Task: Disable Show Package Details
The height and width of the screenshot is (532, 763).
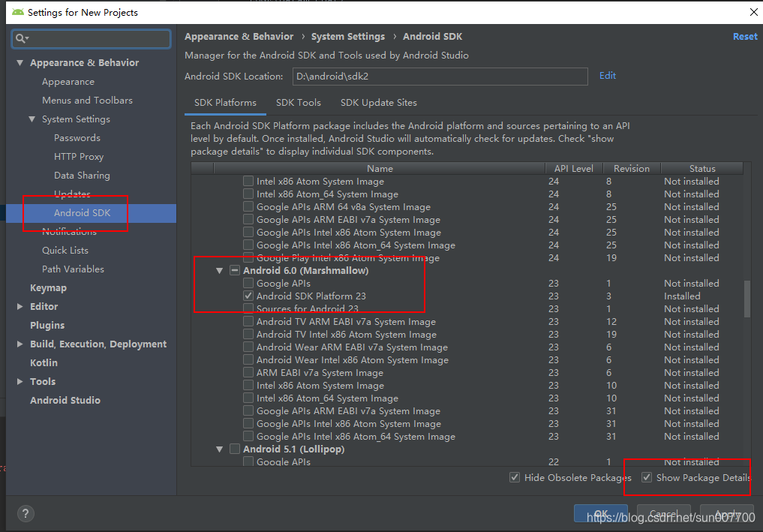Action: tap(647, 477)
